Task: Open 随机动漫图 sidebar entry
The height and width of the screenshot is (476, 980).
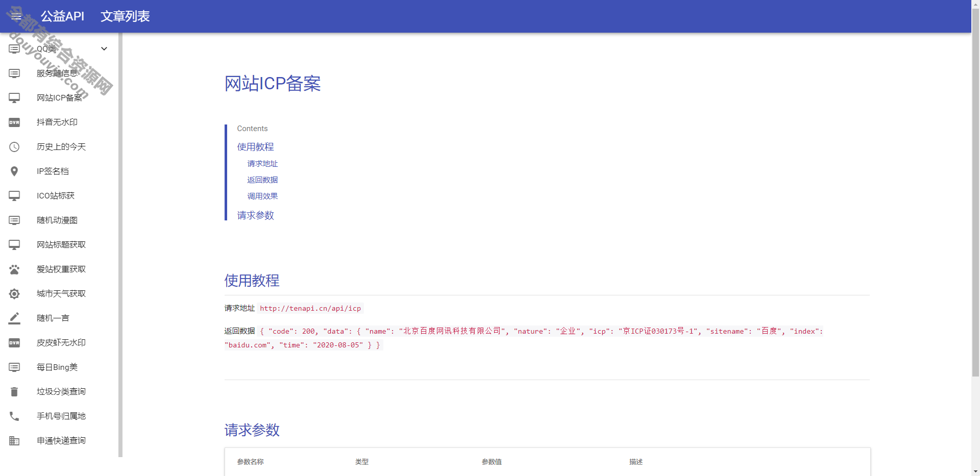Action: (57, 220)
